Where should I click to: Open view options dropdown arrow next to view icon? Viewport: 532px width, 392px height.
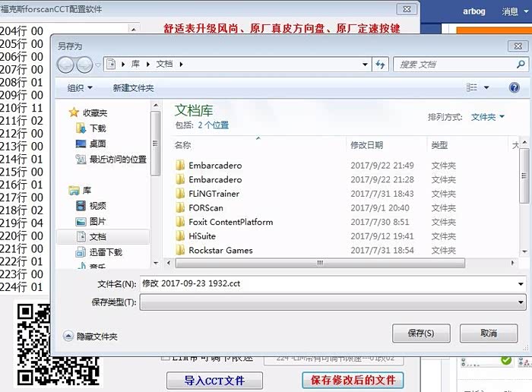tap(486, 88)
